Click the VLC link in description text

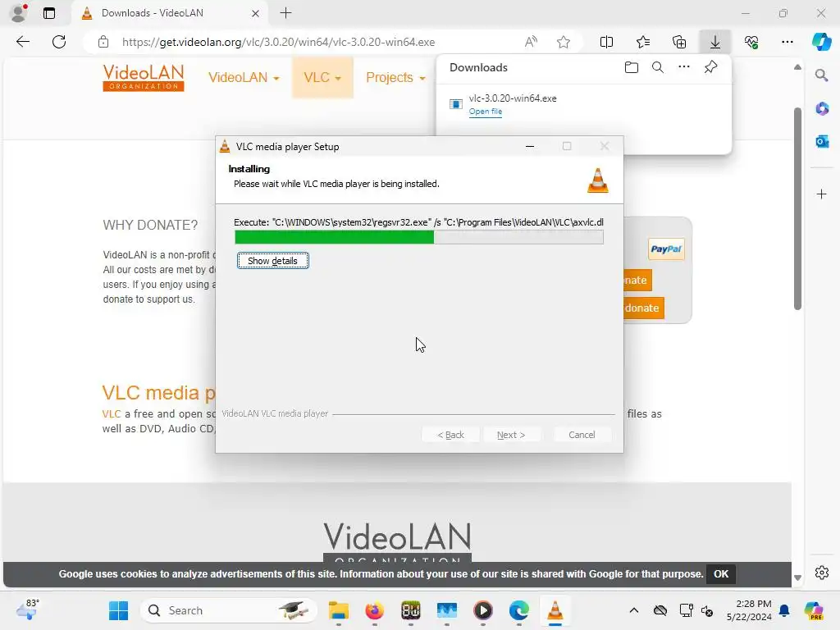(112, 413)
